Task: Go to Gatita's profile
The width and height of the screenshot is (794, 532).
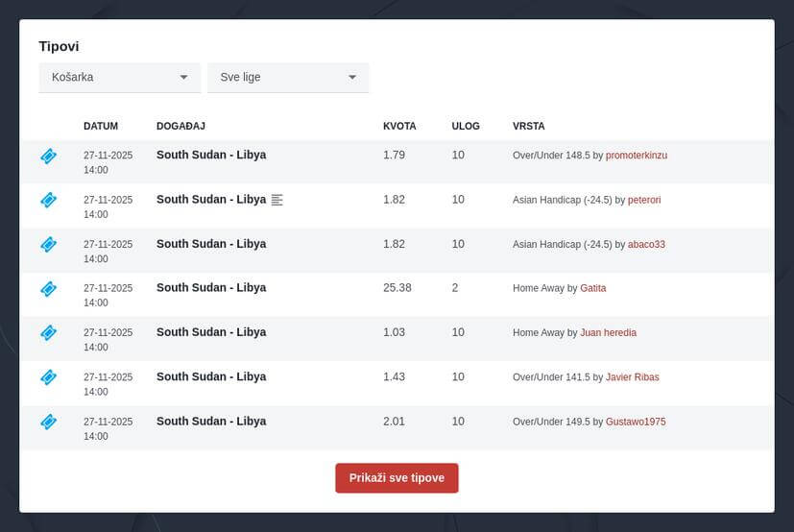Action: [x=592, y=288]
